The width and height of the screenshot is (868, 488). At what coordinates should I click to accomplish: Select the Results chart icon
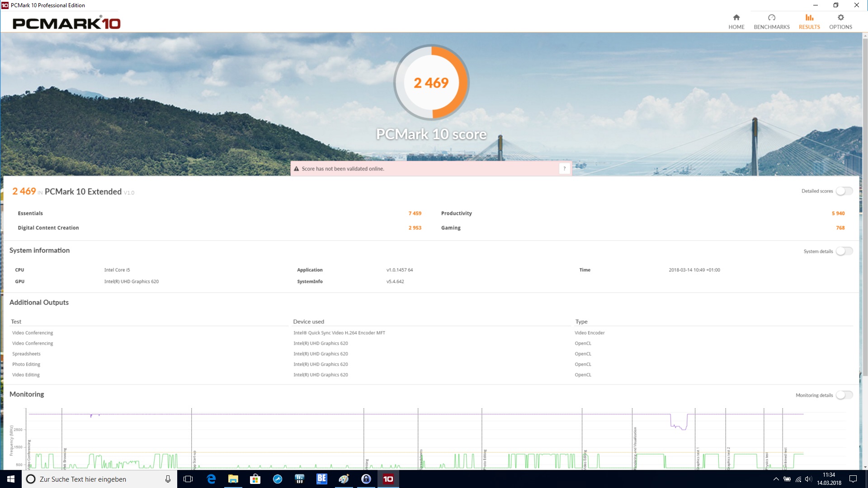tap(809, 18)
